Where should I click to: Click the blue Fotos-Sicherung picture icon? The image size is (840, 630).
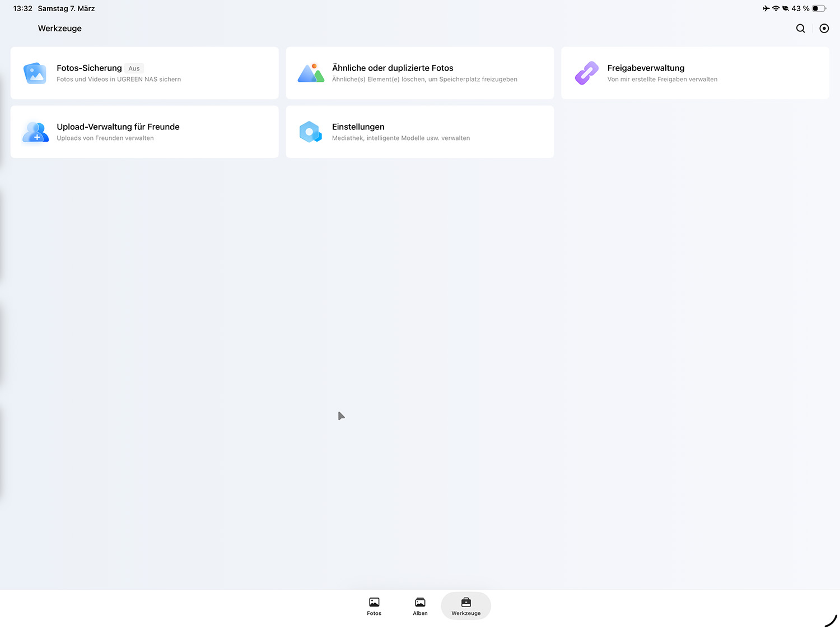[x=35, y=73]
